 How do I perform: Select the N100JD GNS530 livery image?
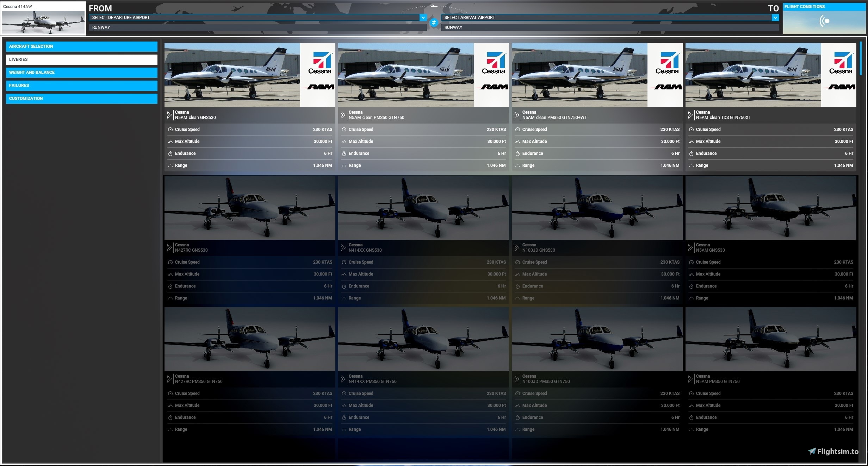tap(597, 208)
